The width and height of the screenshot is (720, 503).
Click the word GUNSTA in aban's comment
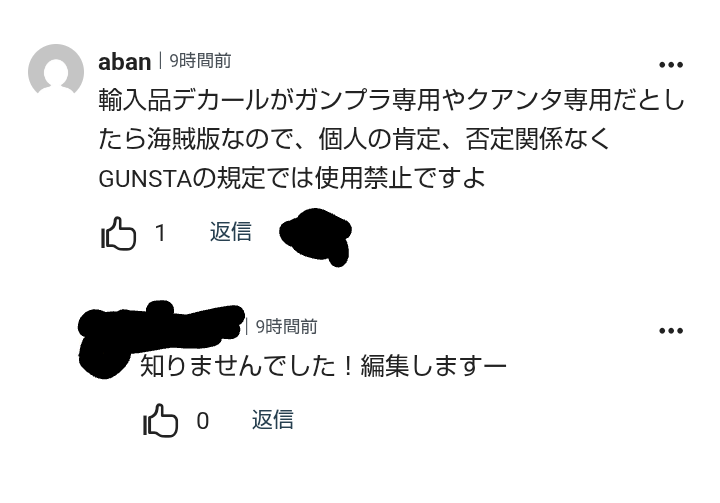pyautogui.click(x=145, y=179)
